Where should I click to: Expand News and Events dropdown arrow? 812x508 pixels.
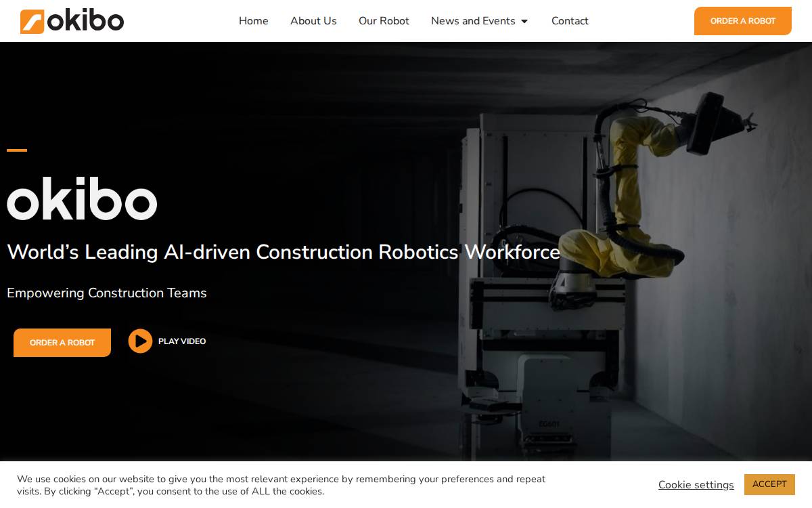[x=524, y=22]
